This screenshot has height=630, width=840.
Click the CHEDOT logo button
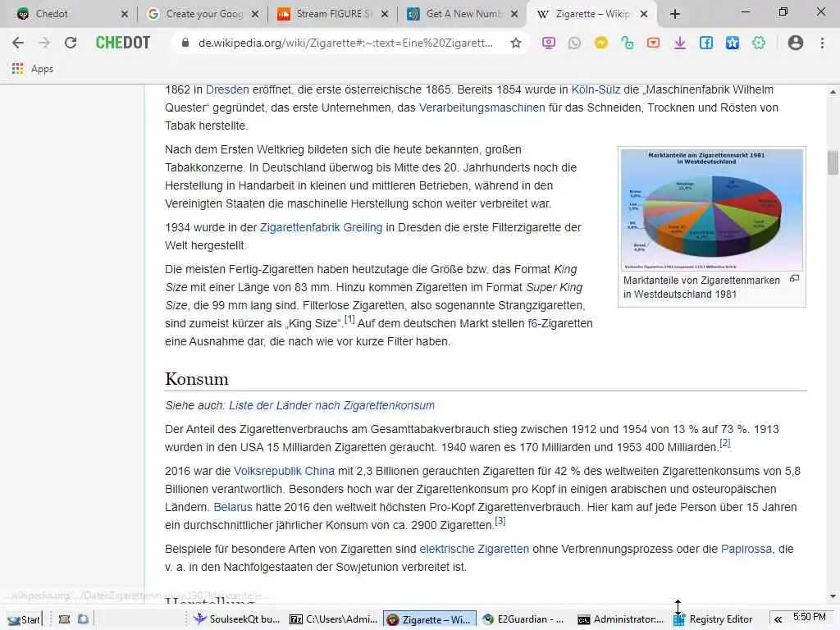123,43
